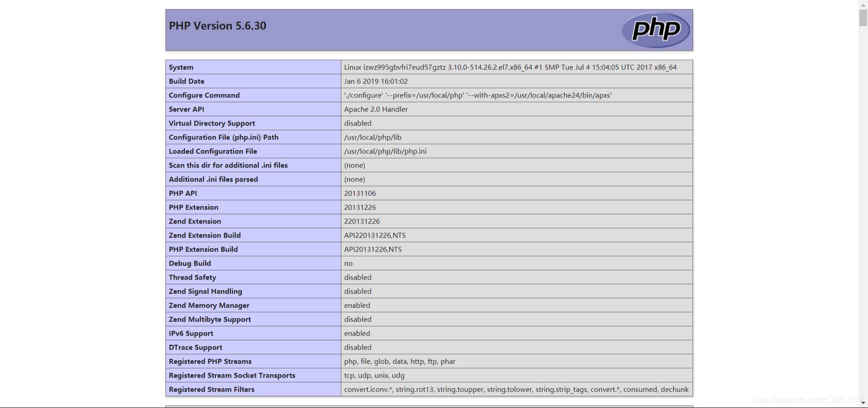Select Scan this dir for additional .ini files
The height and width of the screenshot is (408, 868).
(228, 165)
